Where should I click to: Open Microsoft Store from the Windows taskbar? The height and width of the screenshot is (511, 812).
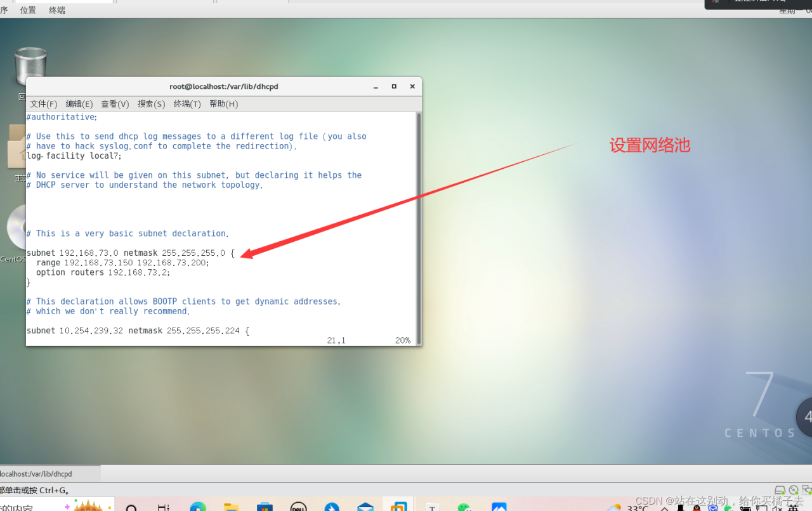265,507
